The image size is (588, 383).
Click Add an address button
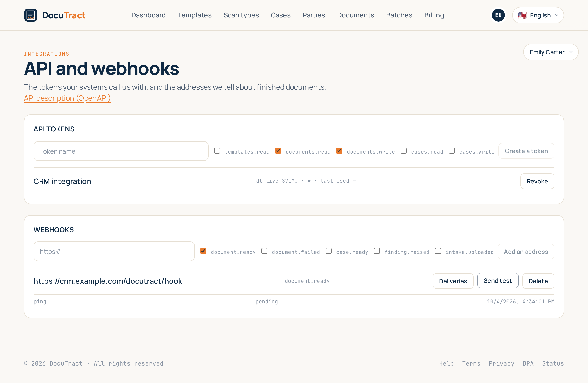[526, 252]
